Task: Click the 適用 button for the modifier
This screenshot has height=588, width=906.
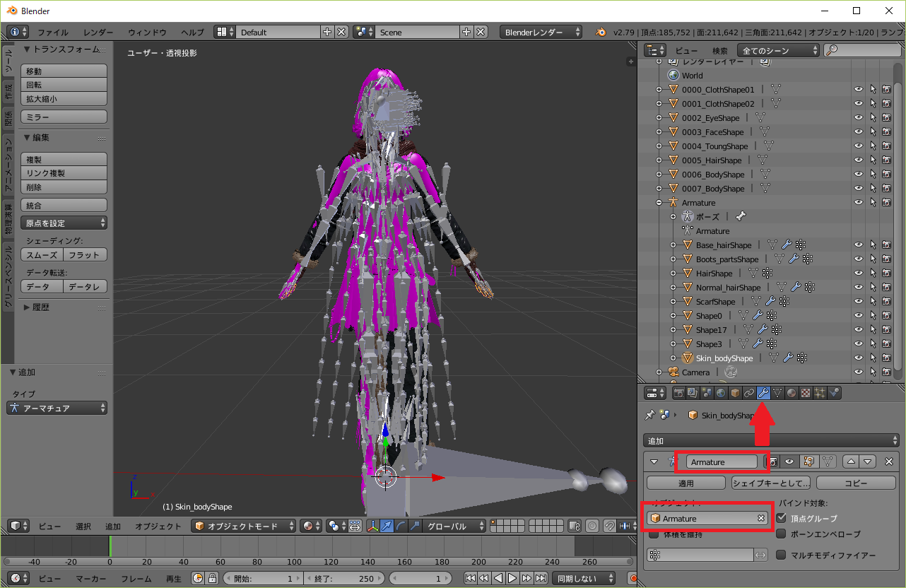Action: pos(686,483)
